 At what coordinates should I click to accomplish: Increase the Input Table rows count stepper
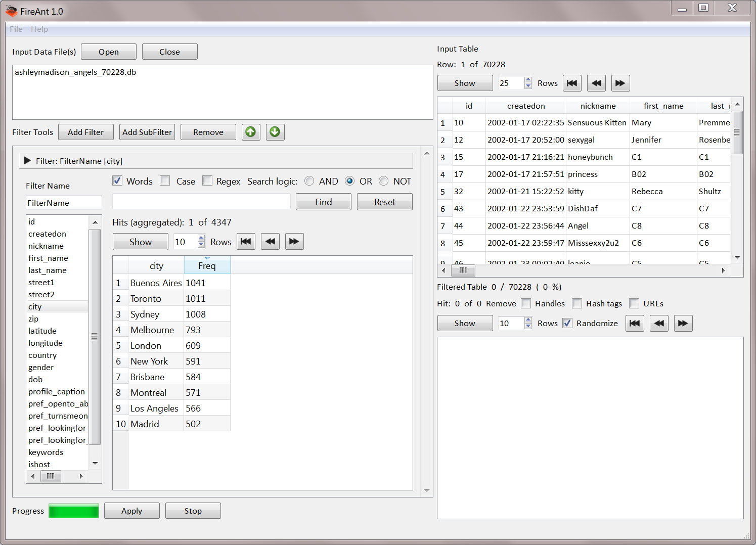point(528,80)
